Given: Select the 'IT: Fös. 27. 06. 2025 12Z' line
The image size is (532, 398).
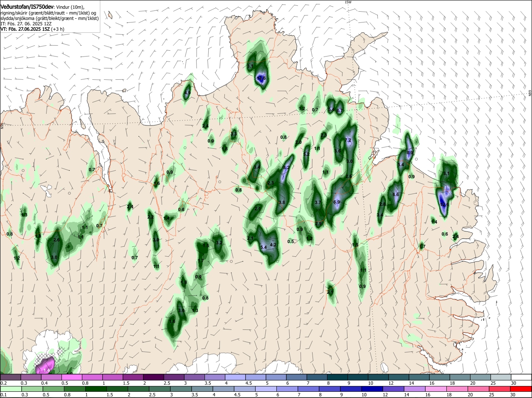Looking at the screenshot, I should [26, 24].
